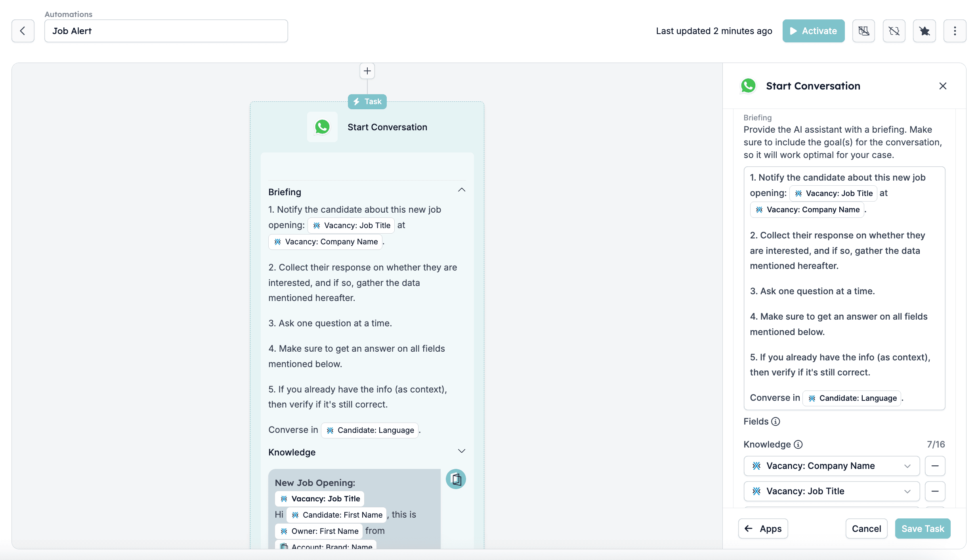Select Vacancy: Company Name chip in panel briefing
Screen dimensions: 978x560
click(x=807, y=210)
